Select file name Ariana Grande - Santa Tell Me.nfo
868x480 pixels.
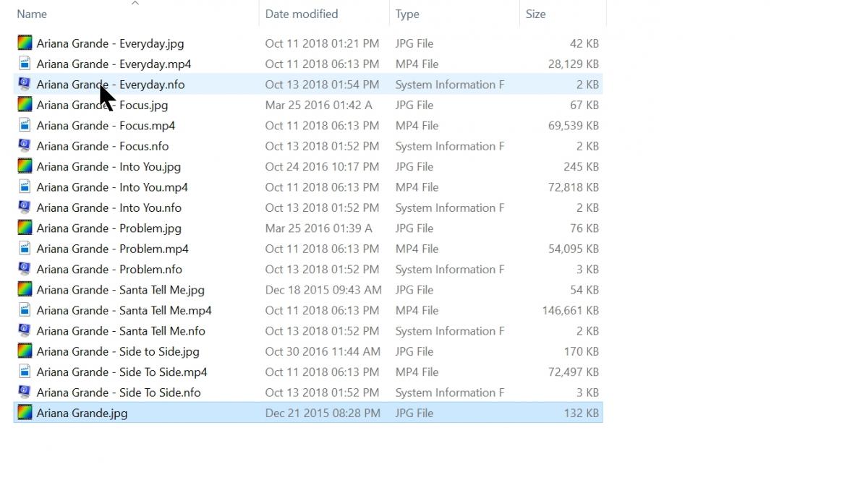121,330
